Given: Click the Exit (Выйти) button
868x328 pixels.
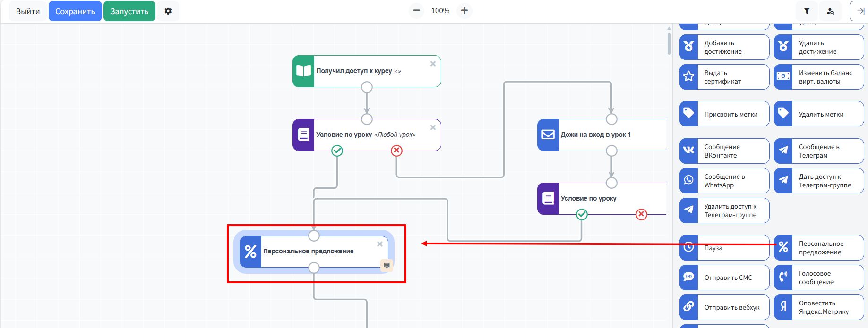Looking at the screenshot, I should 28,11.
